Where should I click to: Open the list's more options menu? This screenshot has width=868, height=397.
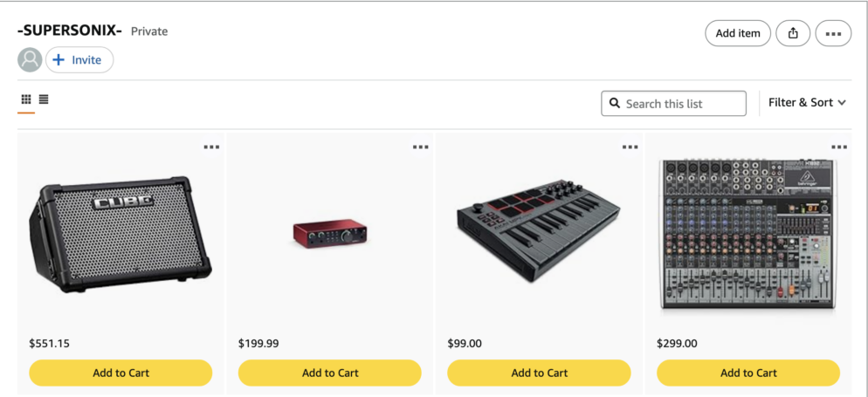[x=833, y=33]
